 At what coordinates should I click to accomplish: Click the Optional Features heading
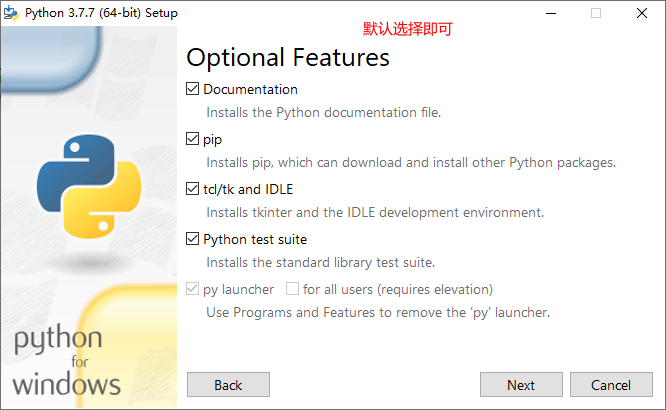(x=288, y=57)
